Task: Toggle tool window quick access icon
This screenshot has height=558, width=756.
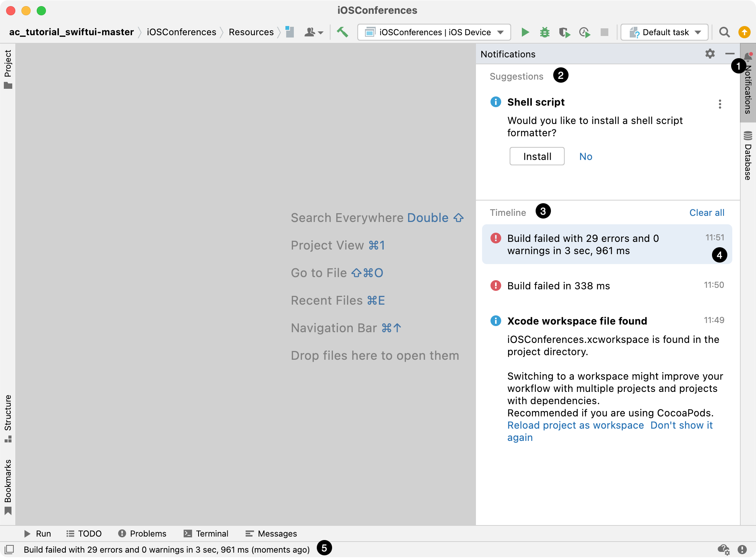Action: 10,550
